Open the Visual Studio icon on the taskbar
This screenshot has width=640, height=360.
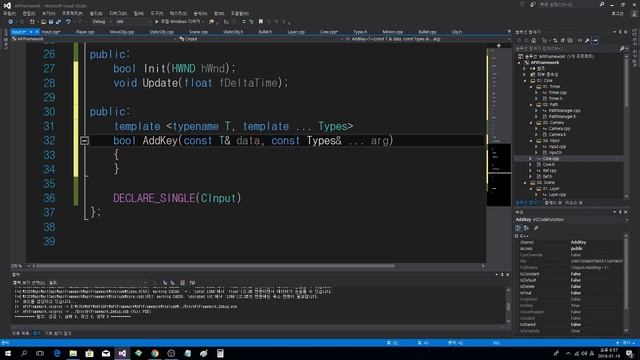122,353
